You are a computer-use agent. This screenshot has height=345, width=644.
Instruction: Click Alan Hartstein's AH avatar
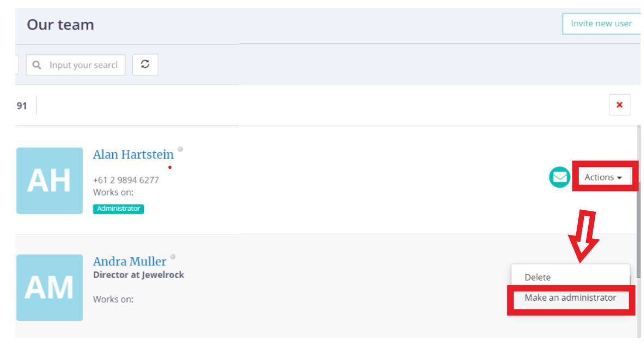pos(50,180)
